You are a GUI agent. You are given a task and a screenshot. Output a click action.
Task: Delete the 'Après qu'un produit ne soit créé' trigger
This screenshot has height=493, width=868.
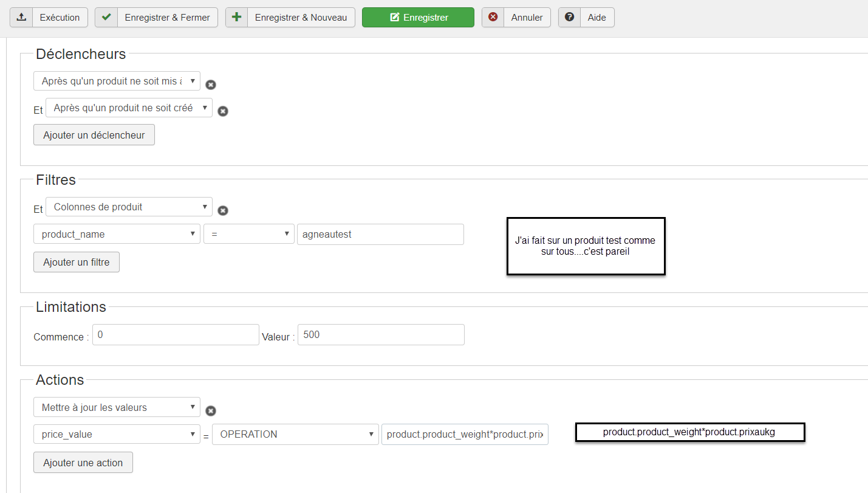coord(223,111)
